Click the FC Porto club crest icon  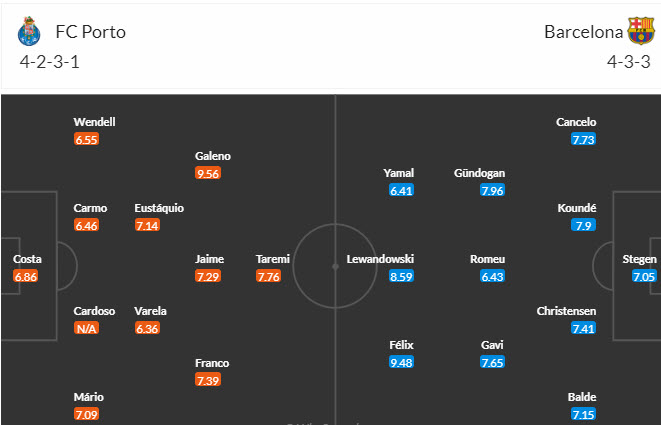tap(28, 31)
